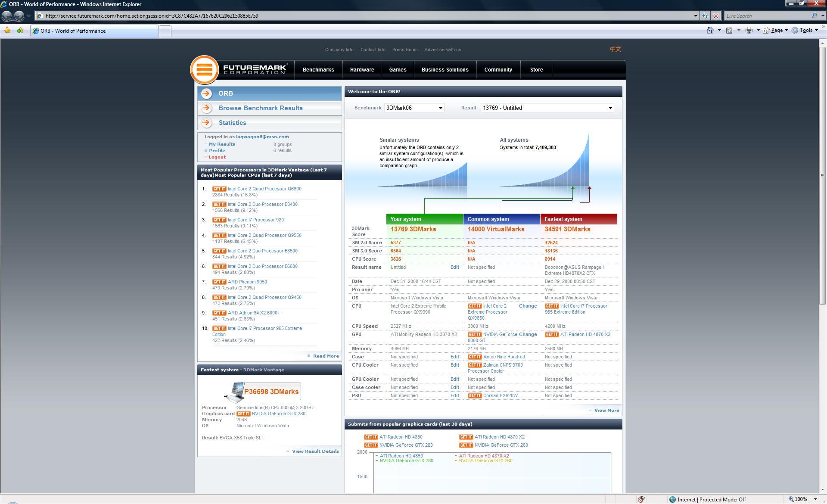Click the Profile link
Viewport: 827px width, 504px height.
217,151
